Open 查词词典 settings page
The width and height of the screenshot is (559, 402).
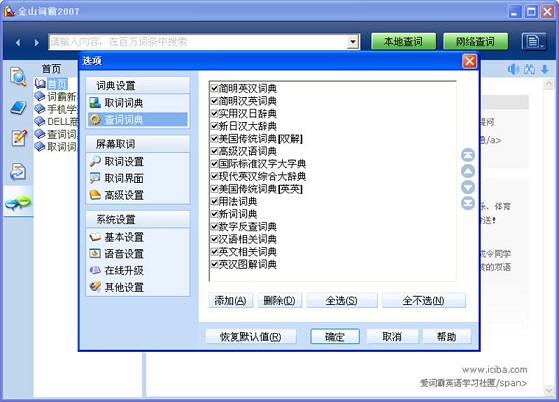[x=138, y=120]
